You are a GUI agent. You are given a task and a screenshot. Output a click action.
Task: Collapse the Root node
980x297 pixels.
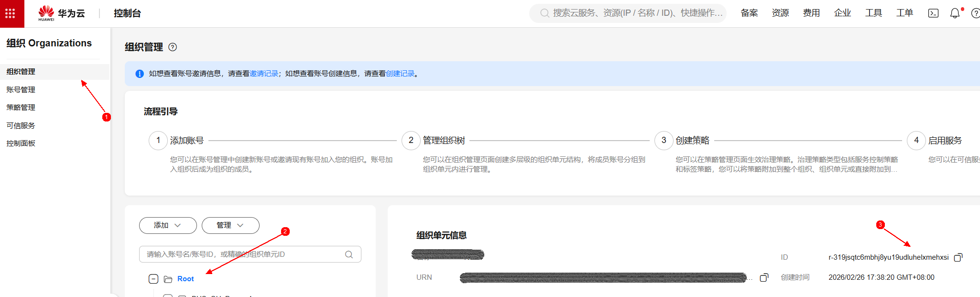pyautogui.click(x=153, y=279)
